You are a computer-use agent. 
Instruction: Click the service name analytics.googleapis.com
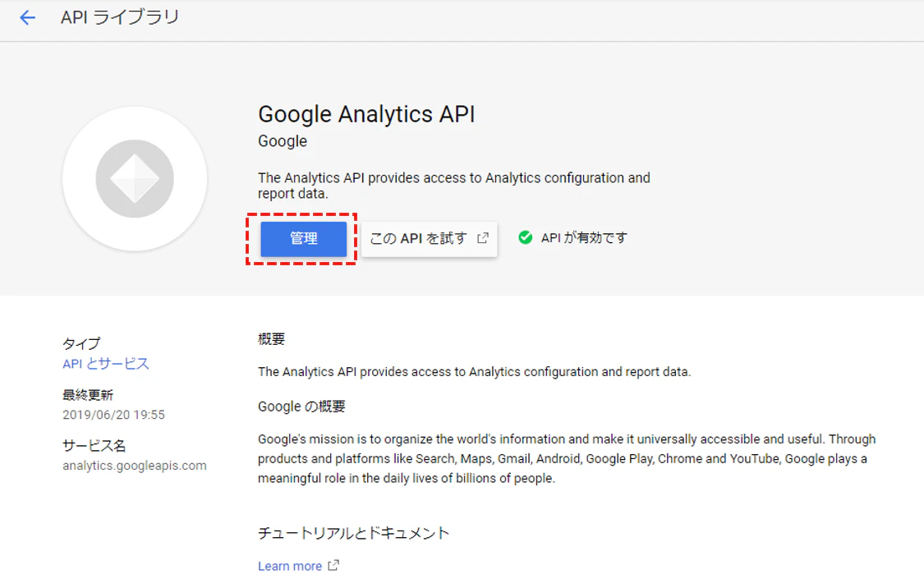point(135,466)
